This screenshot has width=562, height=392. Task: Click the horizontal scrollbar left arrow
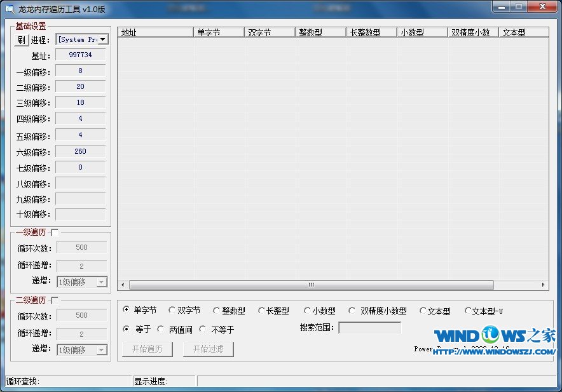pos(122,285)
